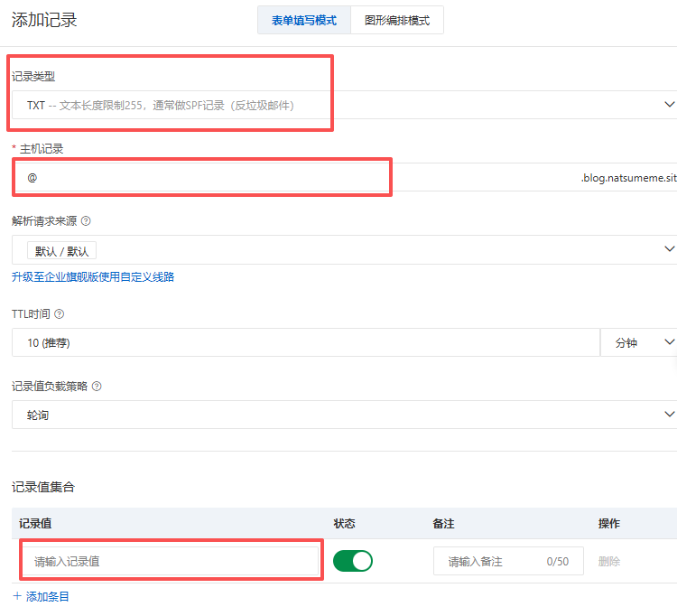This screenshot has width=677, height=616.
Task: Select the 默认 / 默认 tag
Action: pyautogui.click(x=62, y=251)
